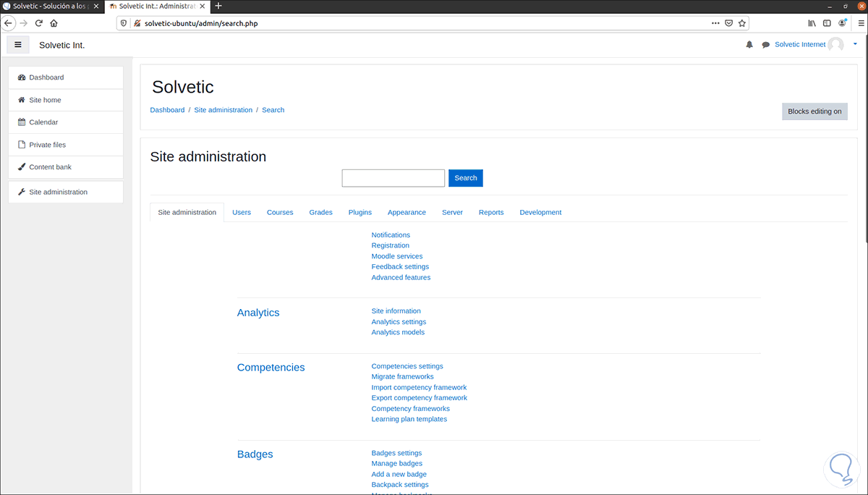Collapse the navigation drawer with the hamburger icon
Screen dimensions: 868x495
pos(18,44)
